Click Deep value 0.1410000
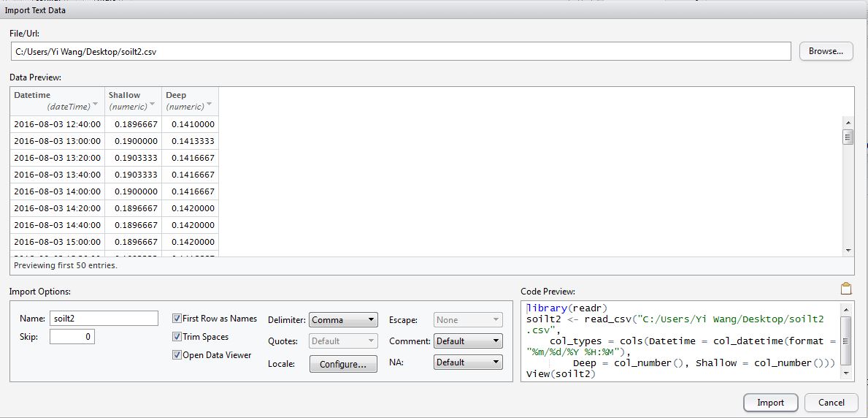The height and width of the screenshot is (418, 868). (191, 124)
